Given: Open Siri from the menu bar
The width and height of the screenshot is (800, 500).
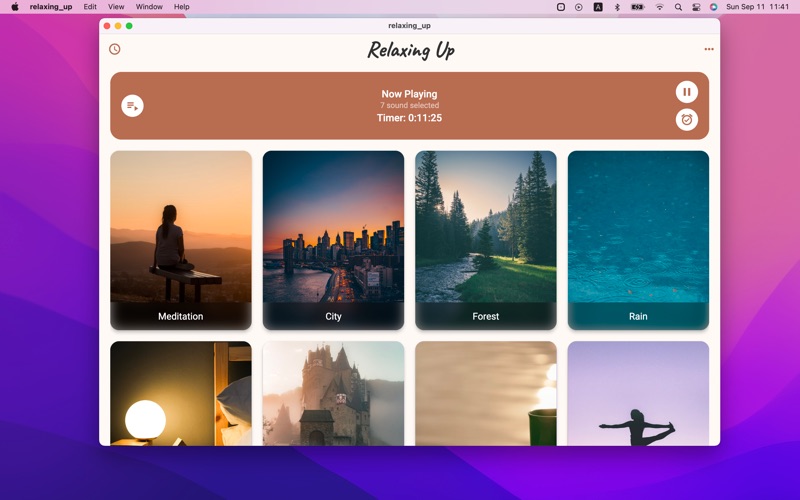Looking at the screenshot, I should point(713,7).
